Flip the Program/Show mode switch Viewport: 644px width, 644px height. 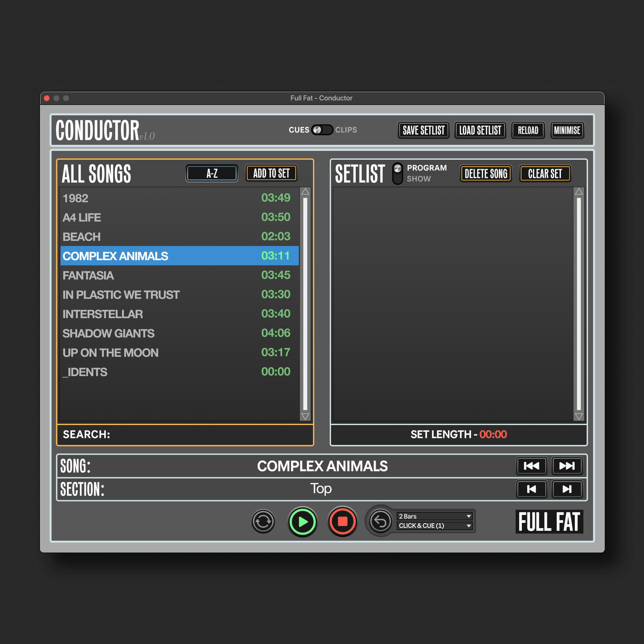(397, 173)
